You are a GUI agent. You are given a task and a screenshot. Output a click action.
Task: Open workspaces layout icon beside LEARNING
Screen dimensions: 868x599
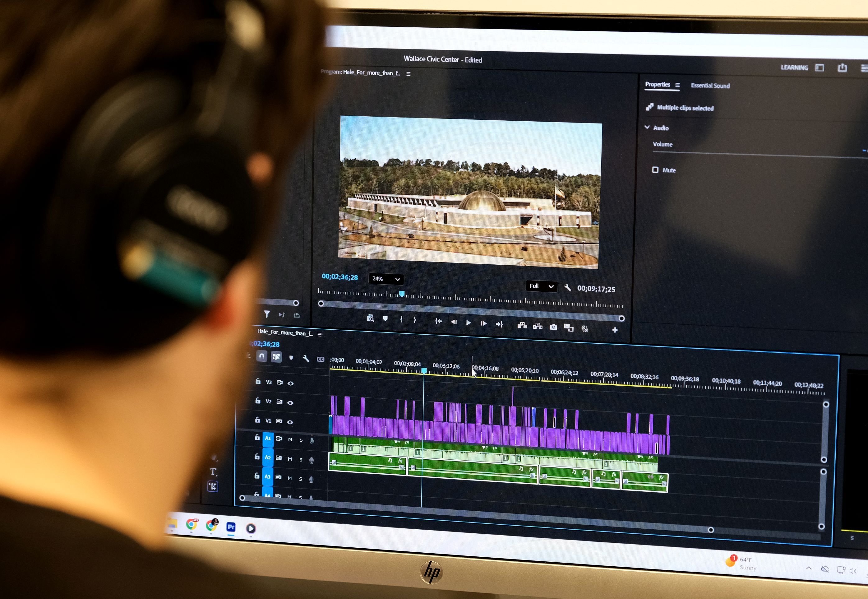[x=820, y=67]
